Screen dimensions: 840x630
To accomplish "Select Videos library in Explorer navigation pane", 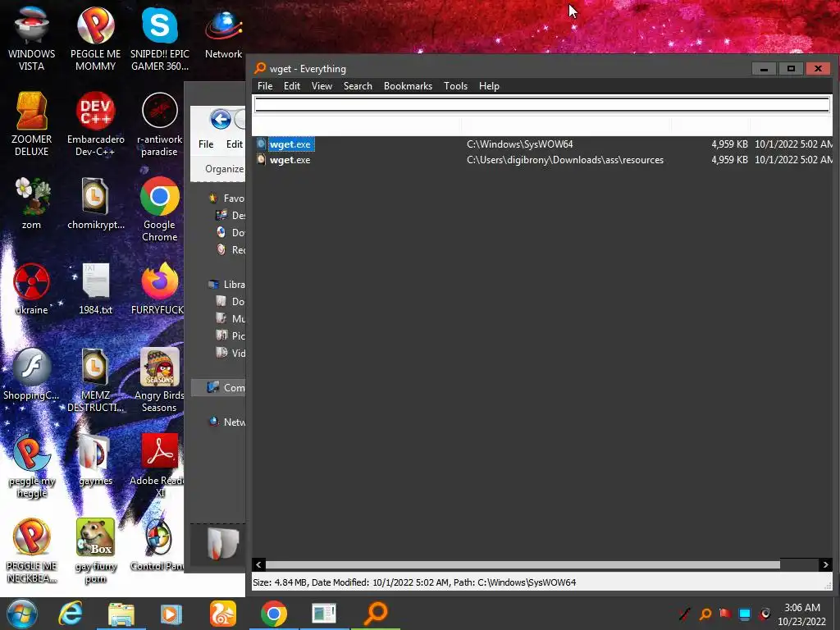I will [231, 353].
